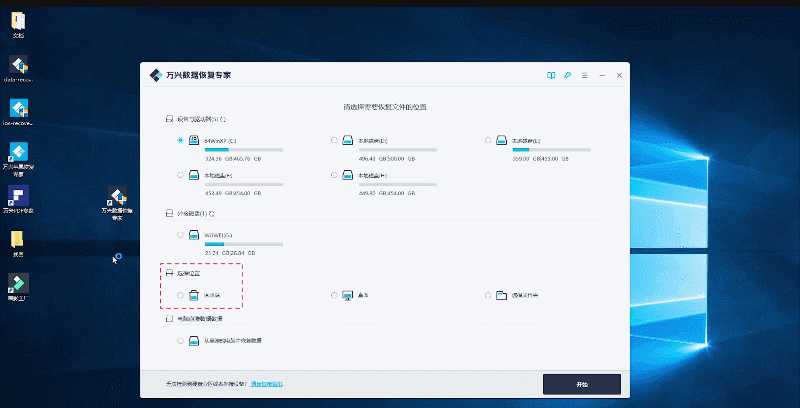Click the 64WinXP (C:) system drive icon
The width and height of the screenshot is (800, 408).
(x=194, y=140)
